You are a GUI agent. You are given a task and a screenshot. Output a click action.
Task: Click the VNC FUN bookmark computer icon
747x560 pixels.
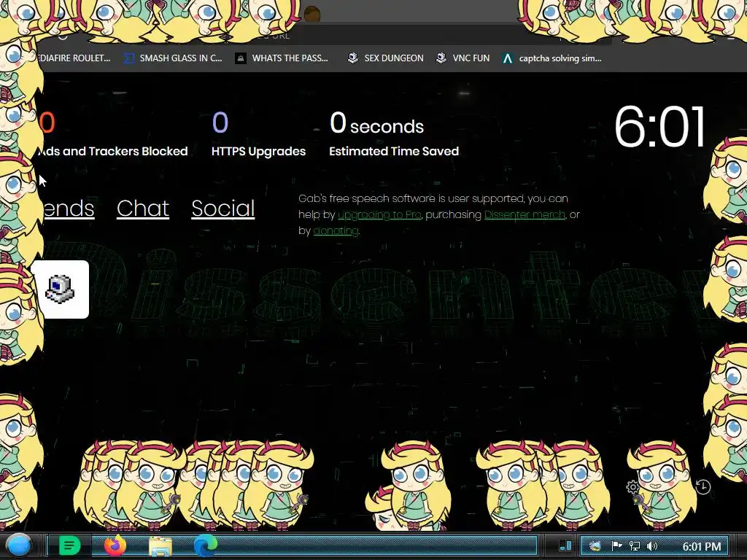point(441,58)
